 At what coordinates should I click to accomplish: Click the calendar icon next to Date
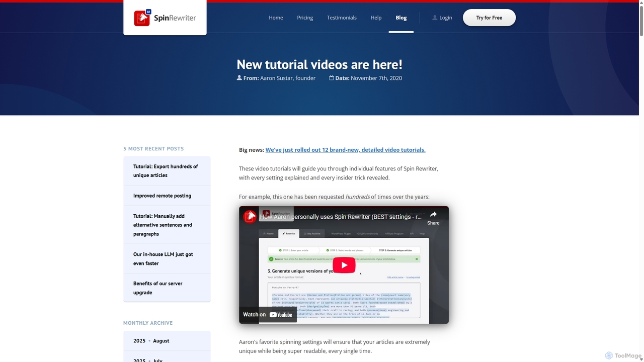pyautogui.click(x=332, y=78)
